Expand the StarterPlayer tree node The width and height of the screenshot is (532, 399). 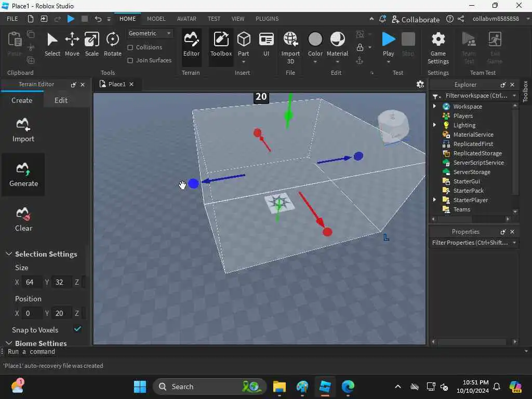click(x=434, y=200)
